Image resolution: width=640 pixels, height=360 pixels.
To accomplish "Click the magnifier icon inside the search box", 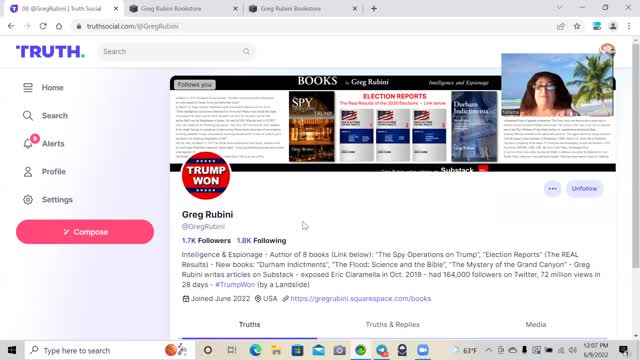I will [246, 51].
